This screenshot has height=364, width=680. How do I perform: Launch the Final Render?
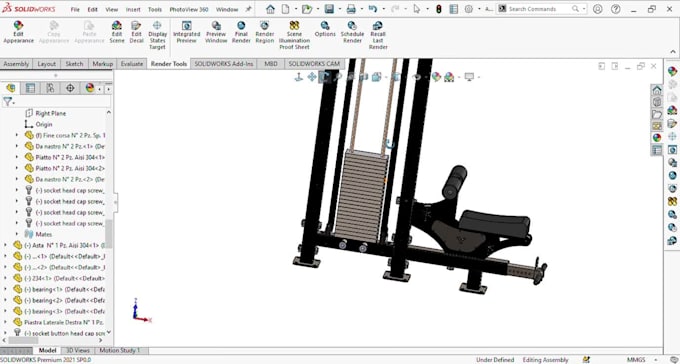[x=241, y=32]
